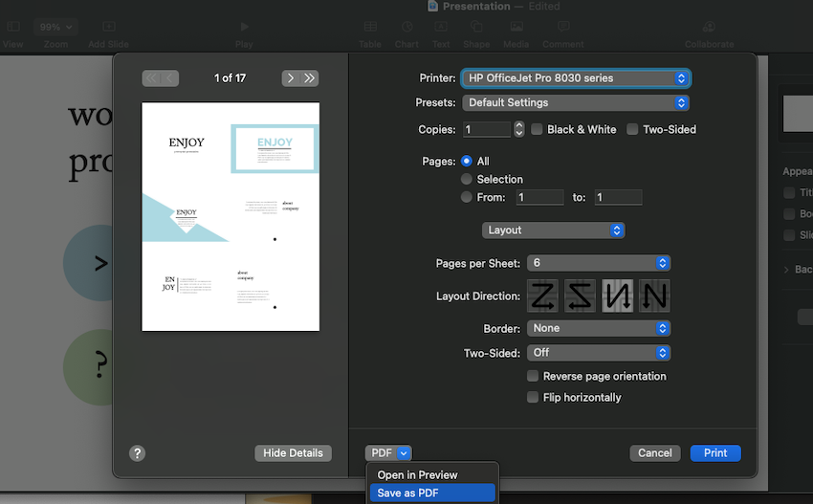The height and width of the screenshot is (504, 813).
Task: Jump to first preview page
Action: (x=151, y=78)
